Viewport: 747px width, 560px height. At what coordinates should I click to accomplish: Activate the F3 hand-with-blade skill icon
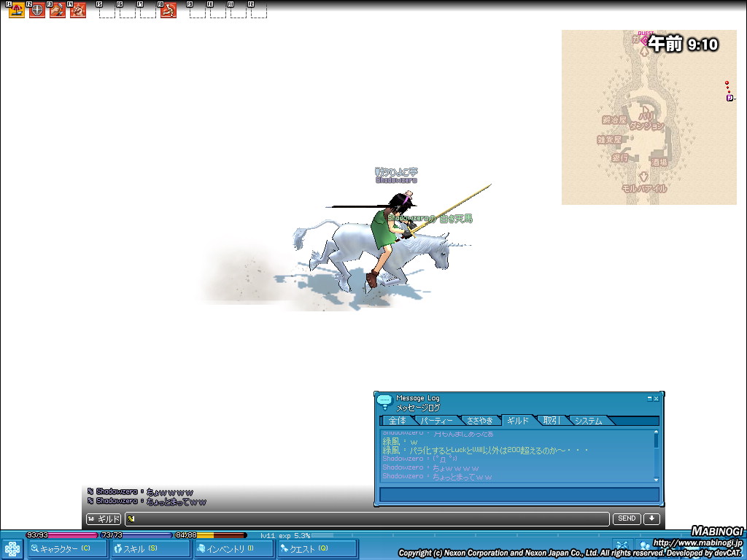58,10
